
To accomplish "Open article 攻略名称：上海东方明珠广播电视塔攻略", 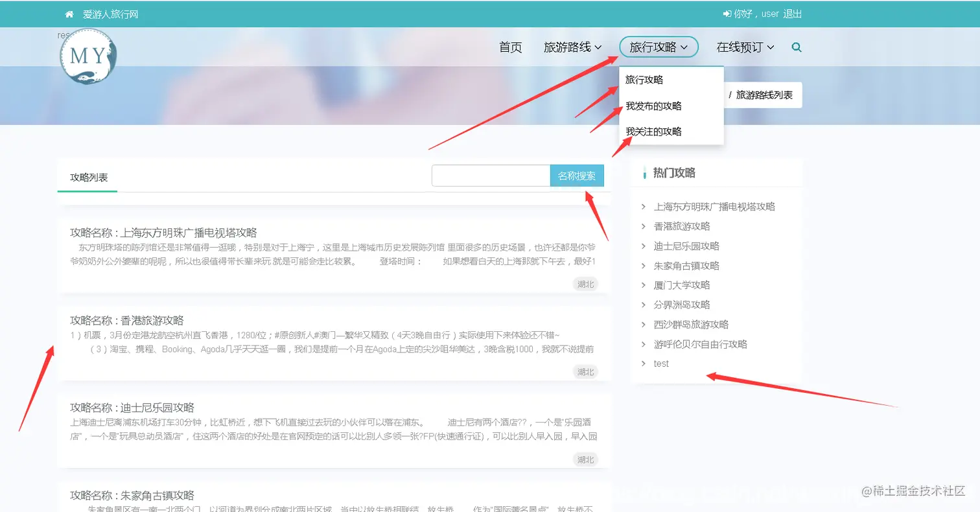I will [163, 233].
